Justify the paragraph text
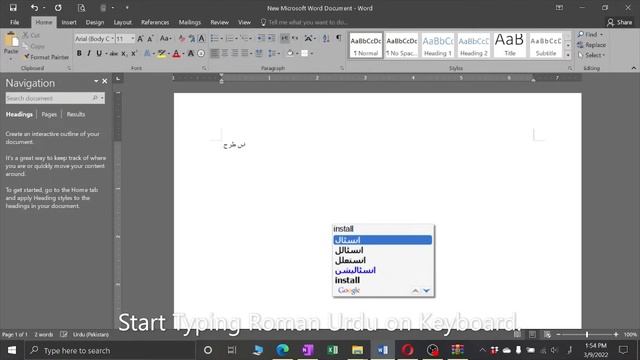The width and height of the screenshot is (640, 360). (244, 53)
